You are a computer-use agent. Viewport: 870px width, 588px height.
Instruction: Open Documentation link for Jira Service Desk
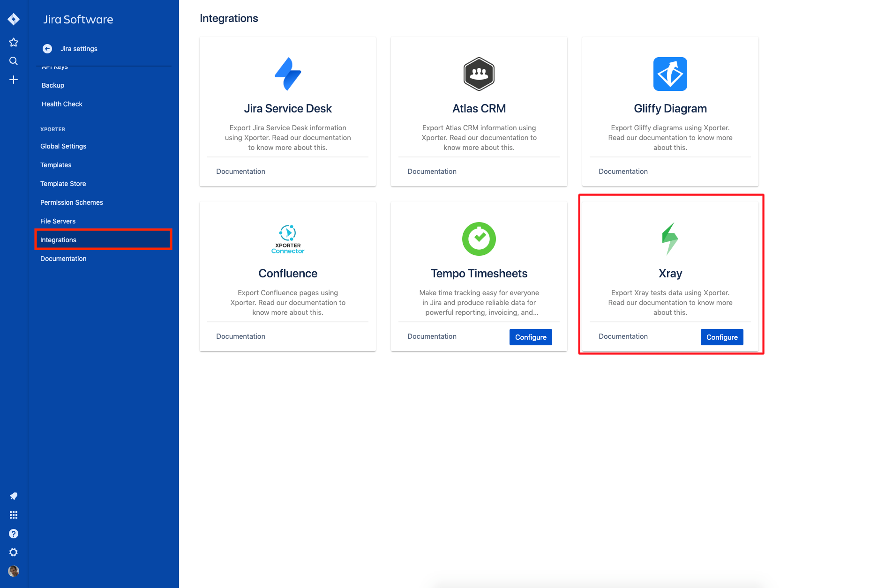tap(240, 171)
